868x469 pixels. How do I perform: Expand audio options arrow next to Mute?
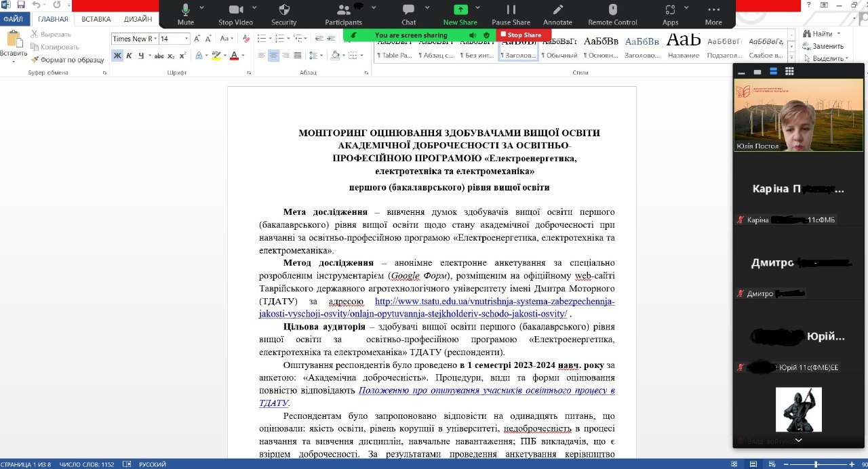[203, 7]
